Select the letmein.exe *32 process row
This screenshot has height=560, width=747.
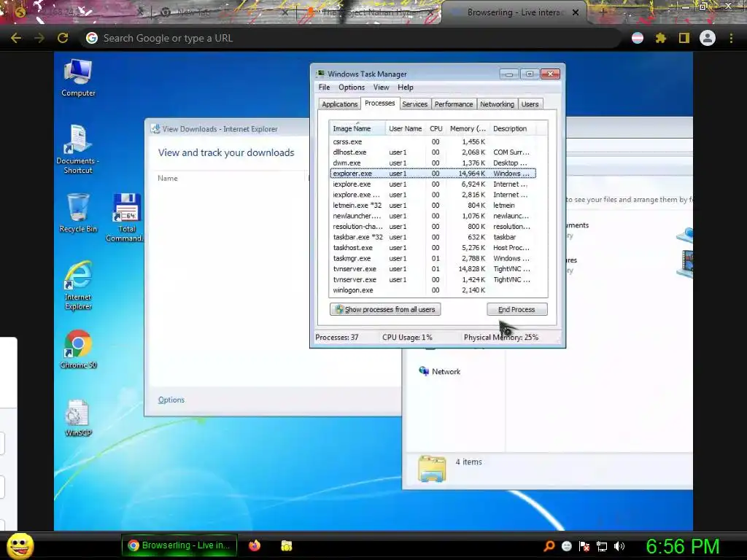coord(433,205)
